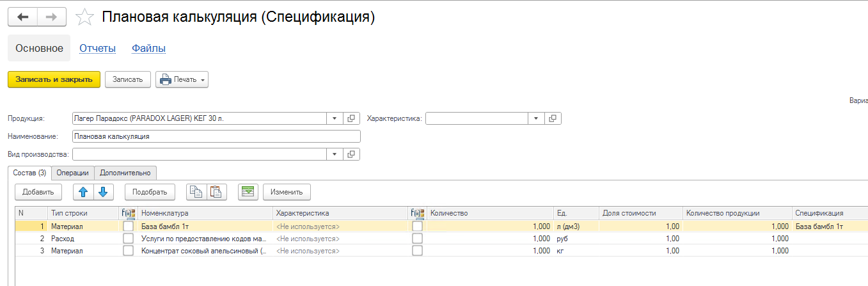The width and height of the screenshot is (868, 286).
Task: Click the Подобрать button
Action: [150, 192]
